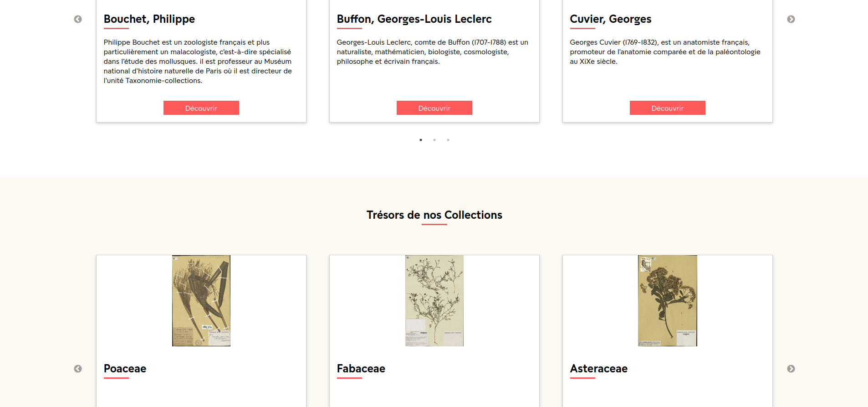
Task: Click the left arrow of the collections carousel
Action: tap(78, 369)
